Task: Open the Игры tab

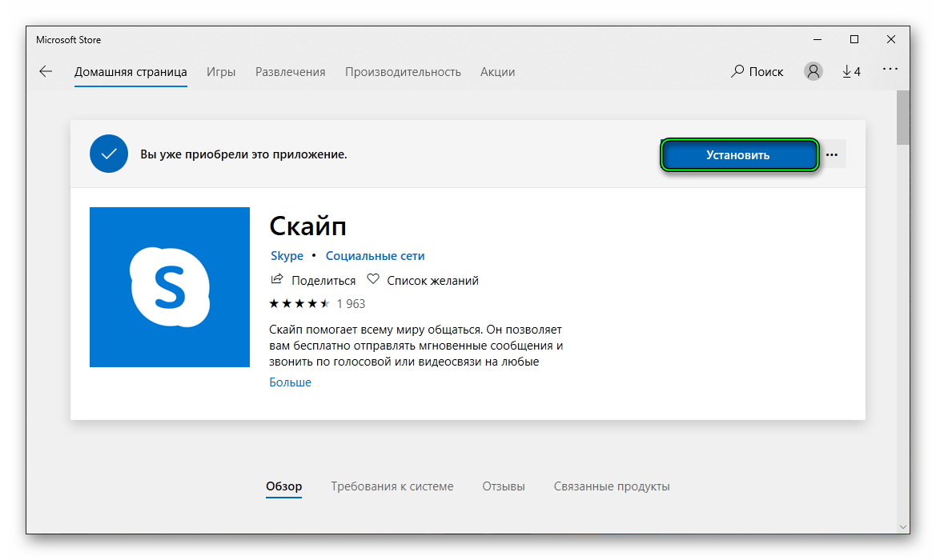Action: [221, 72]
